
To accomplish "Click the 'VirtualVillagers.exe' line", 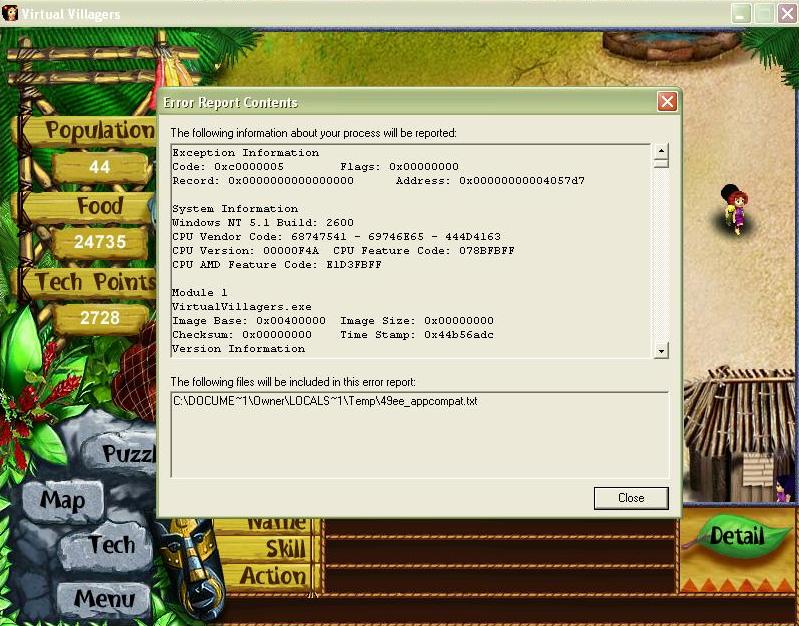I will click(242, 307).
